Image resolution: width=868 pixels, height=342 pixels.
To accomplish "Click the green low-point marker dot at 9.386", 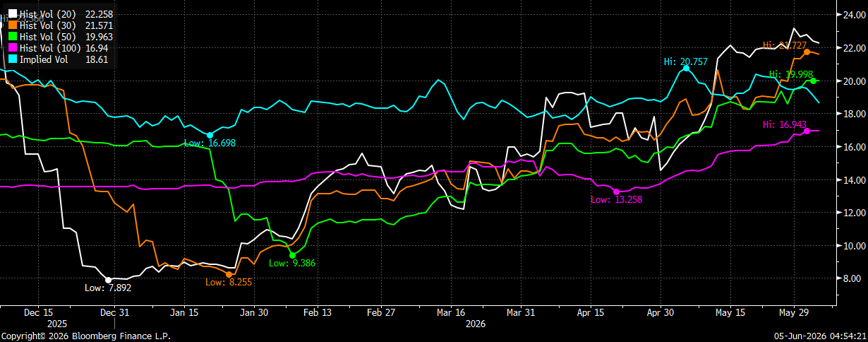I will click(x=292, y=255).
